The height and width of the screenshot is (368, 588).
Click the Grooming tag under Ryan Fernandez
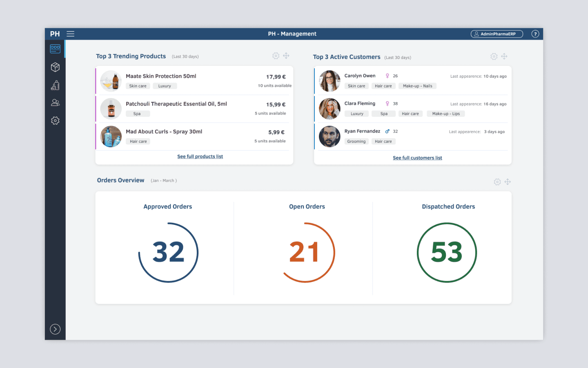pos(356,141)
